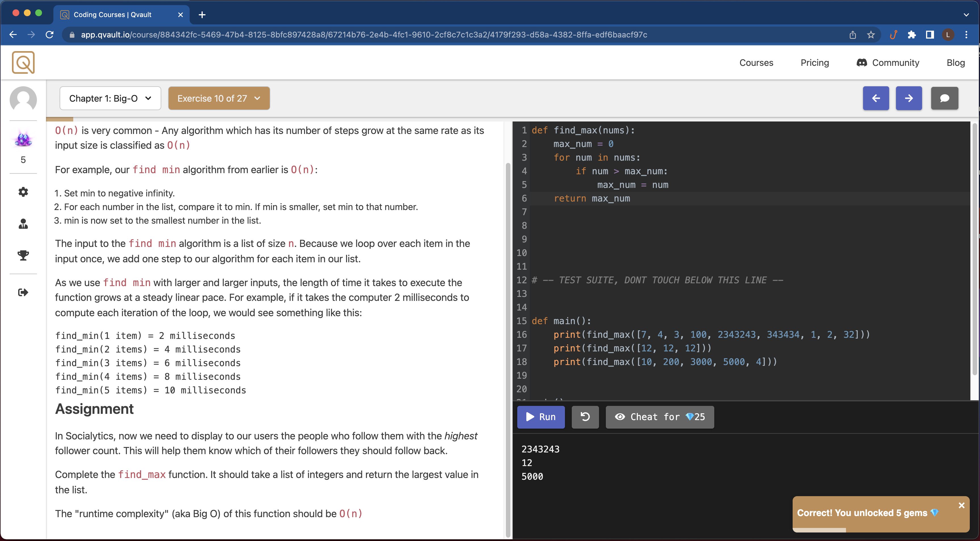Go to previous exercise arrow

(876, 98)
